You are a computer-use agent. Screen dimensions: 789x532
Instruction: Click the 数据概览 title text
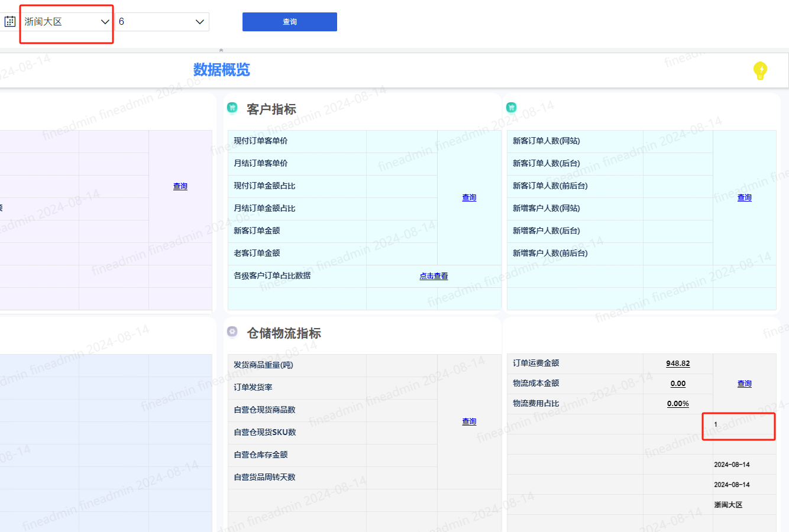pyautogui.click(x=222, y=70)
